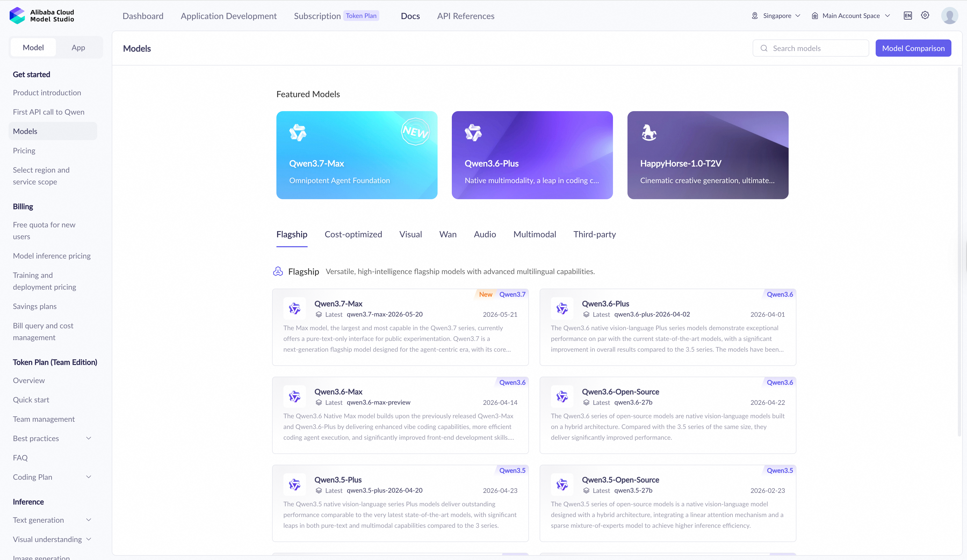Screen dimensions: 967x560
Task: Open the FAQ sidebar link
Action: pos(20,458)
